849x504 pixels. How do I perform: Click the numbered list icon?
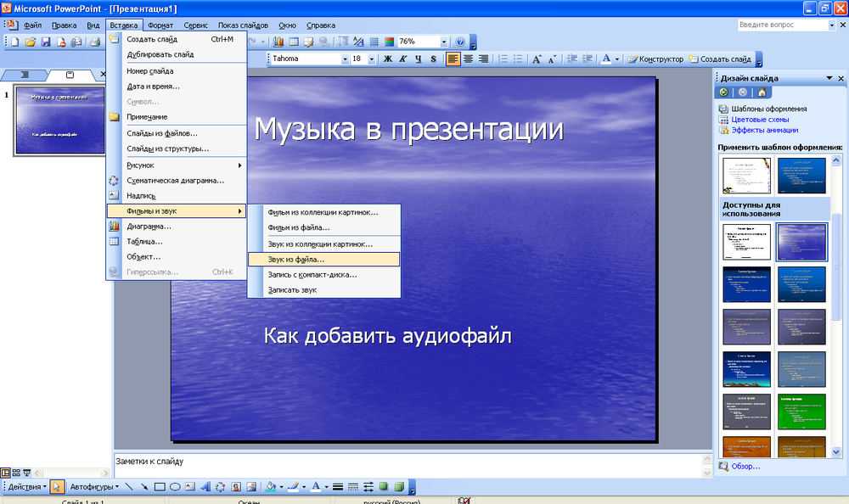[x=503, y=59]
